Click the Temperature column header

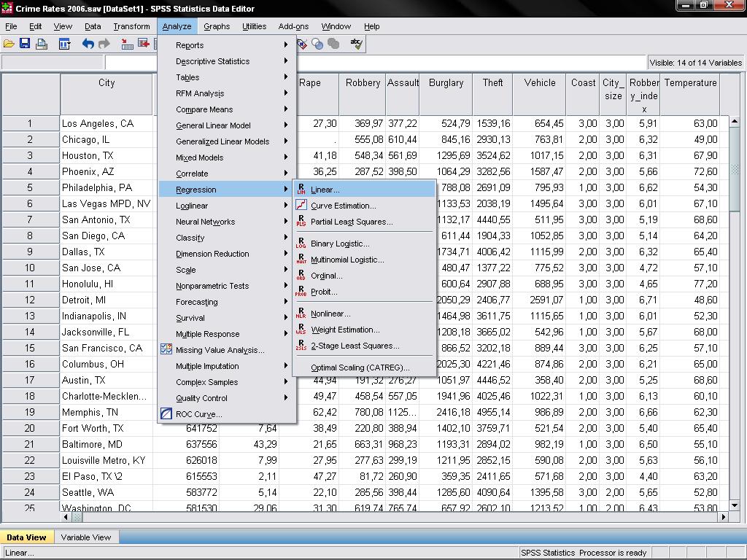pos(690,83)
